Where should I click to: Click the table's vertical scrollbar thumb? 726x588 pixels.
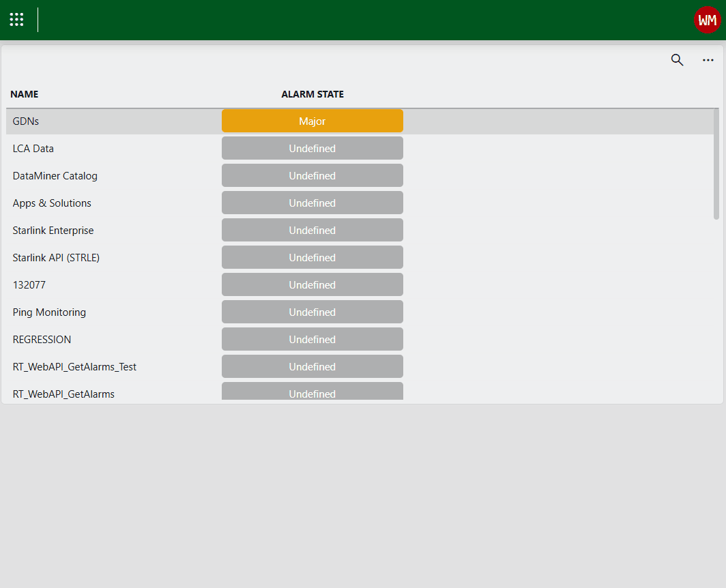716,164
